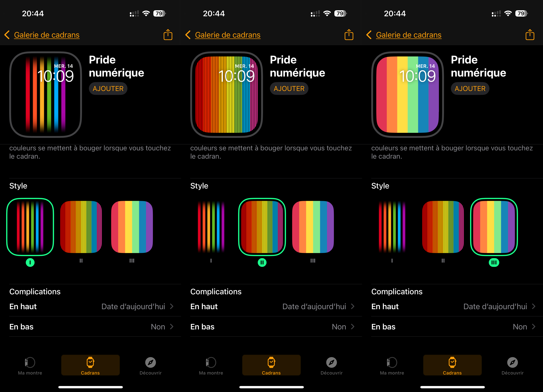Tap Wi-Fi status icon in left screen
The width and height of the screenshot is (543, 392).
click(x=146, y=13)
